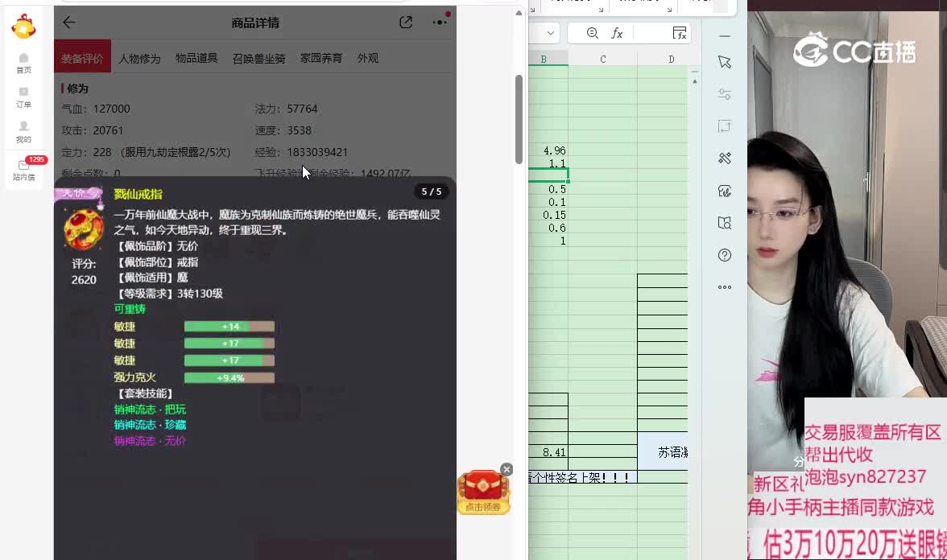Switch to the 人物修为 tab
The height and width of the screenshot is (560, 947).
click(x=139, y=59)
